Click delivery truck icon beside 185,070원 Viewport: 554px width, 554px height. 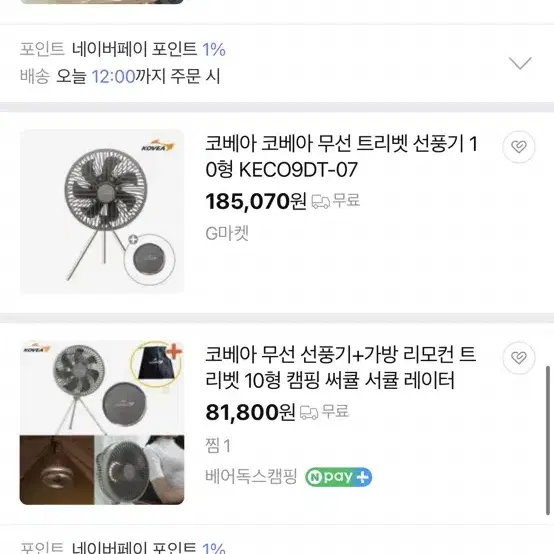[320, 202]
